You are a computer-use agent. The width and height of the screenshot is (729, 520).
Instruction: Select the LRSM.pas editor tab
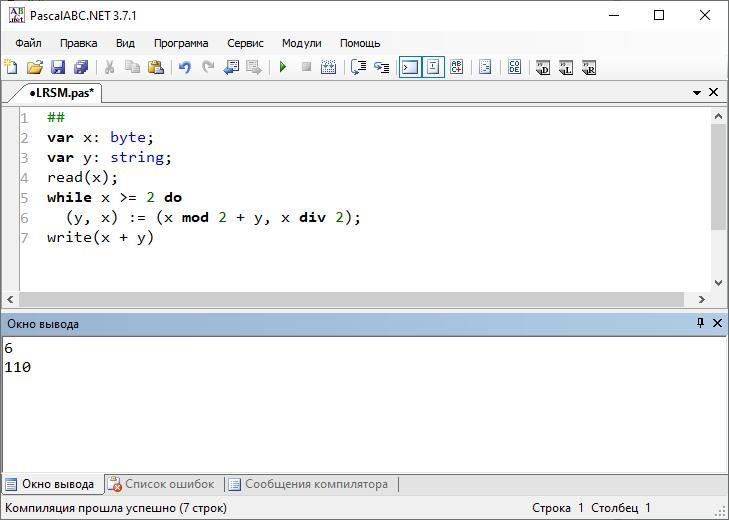pos(60,93)
